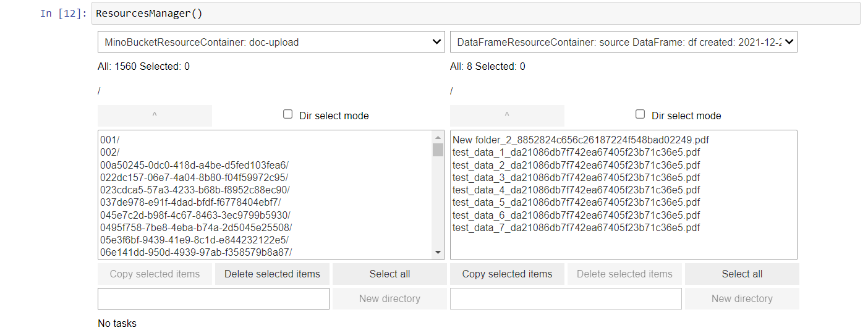Click the scroll-down arrow of the left file list
868x333 pixels.
(438, 252)
